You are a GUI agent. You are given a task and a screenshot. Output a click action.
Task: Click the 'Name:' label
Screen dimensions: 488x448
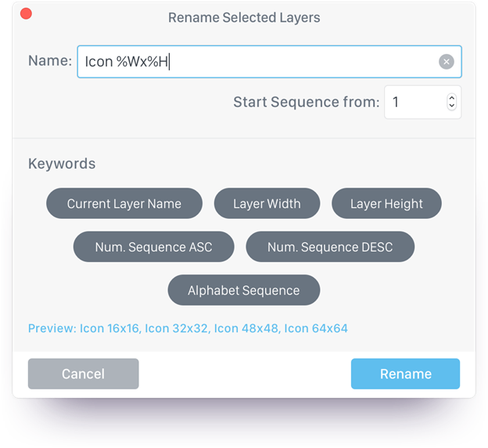tap(50, 61)
